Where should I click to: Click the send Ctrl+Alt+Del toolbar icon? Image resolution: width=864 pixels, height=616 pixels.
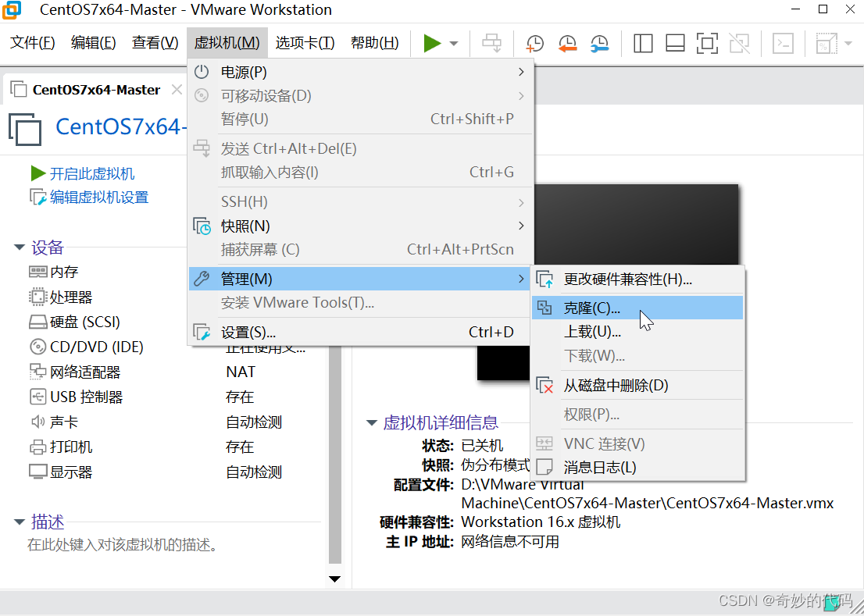pos(491,43)
